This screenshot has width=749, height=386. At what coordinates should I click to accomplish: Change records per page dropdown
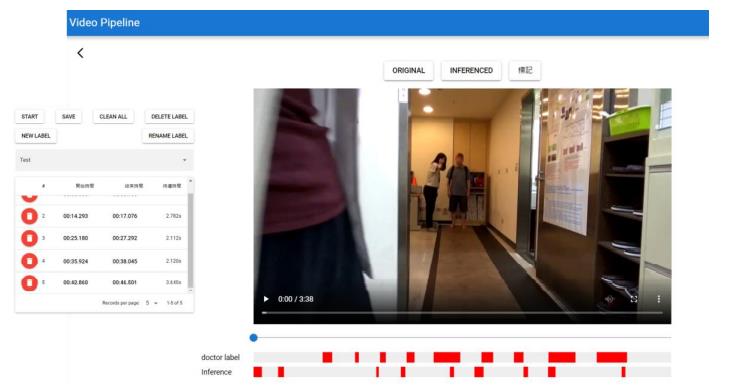point(151,303)
